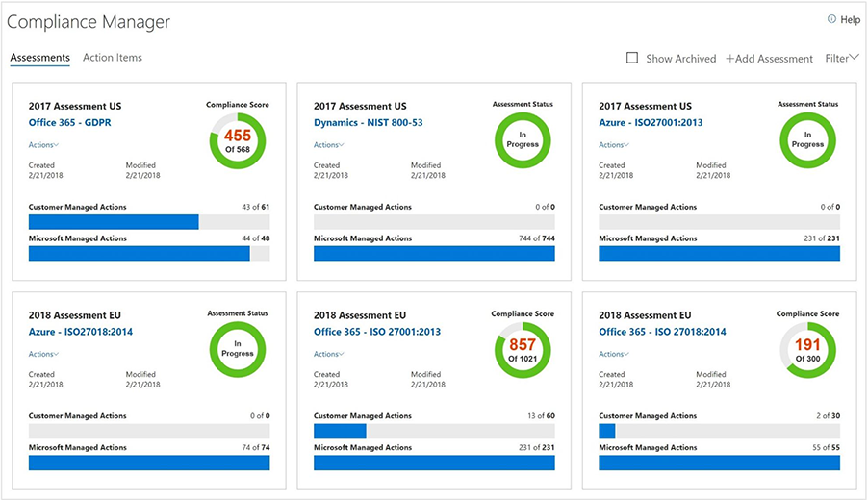This screenshot has width=868, height=500.
Task: Click the Help info icon
Action: tap(831, 19)
